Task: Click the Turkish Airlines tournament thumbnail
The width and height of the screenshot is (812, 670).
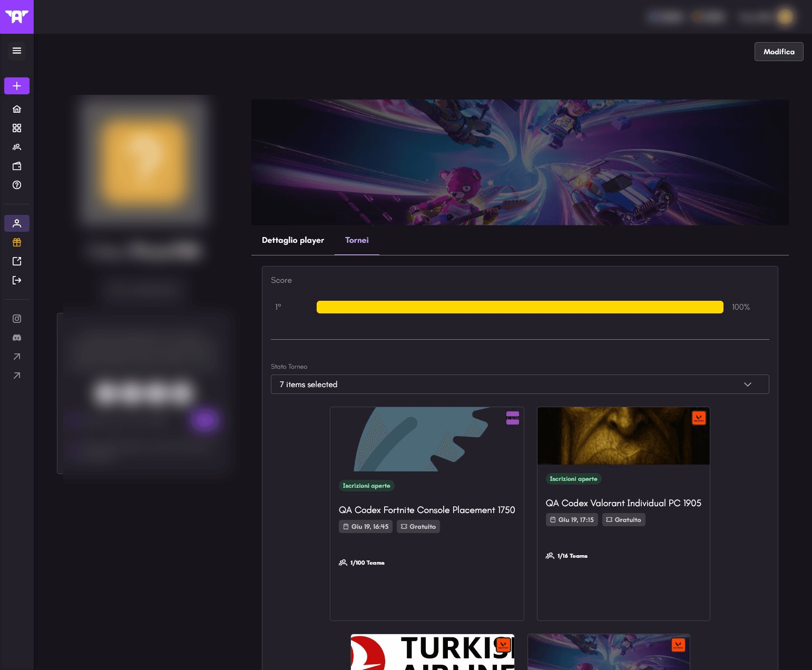Action: click(433, 652)
